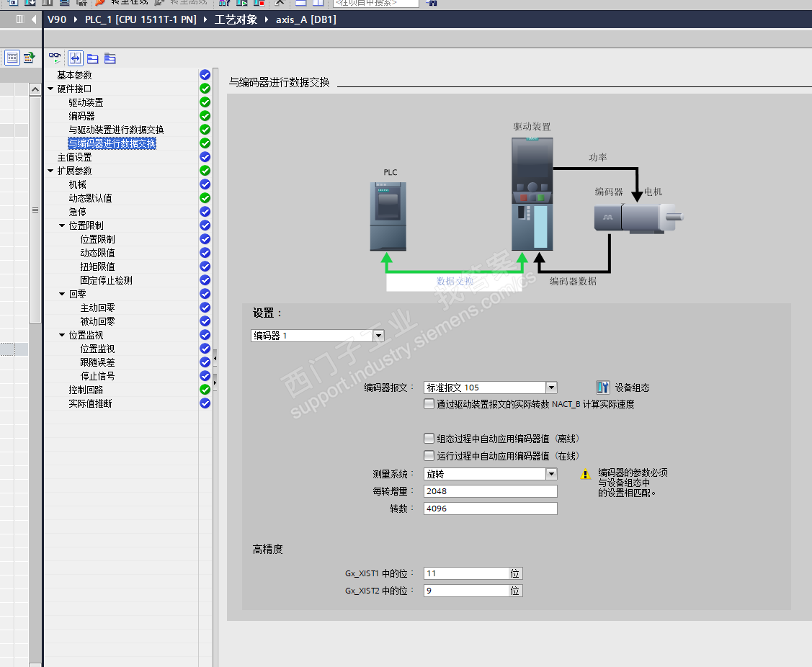This screenshot has width=812, height=667.
Task: Open 设备组态 via the tools icon
Action: point(603,388)
